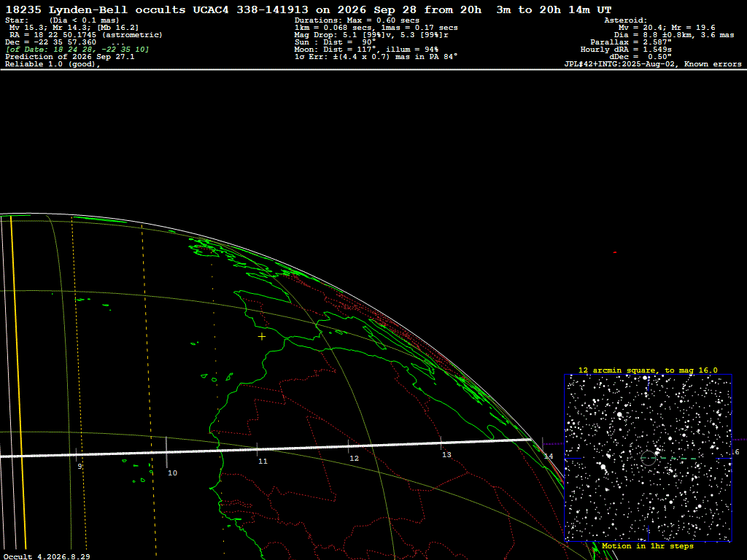Click the target star circle in finder chart

649,458
